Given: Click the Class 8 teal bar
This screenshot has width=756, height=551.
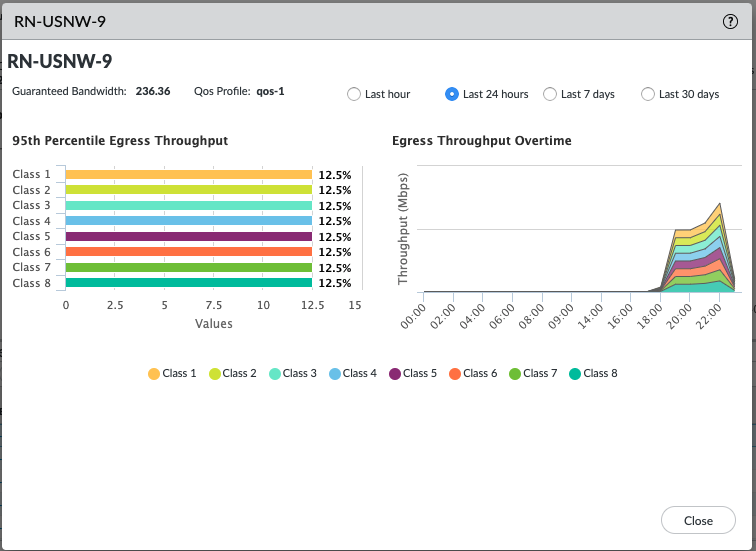Looking at the screenshot, I should coord(189,283).
